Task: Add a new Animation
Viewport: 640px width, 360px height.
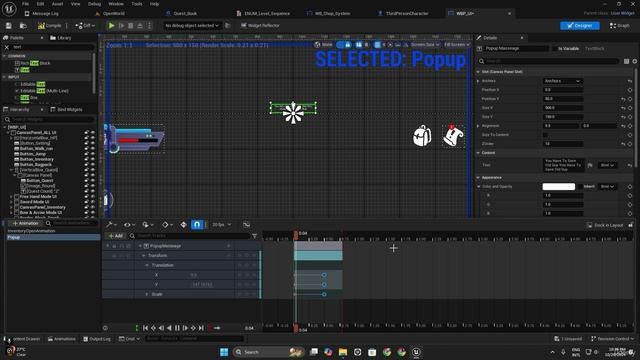Action: coord(25,224)
